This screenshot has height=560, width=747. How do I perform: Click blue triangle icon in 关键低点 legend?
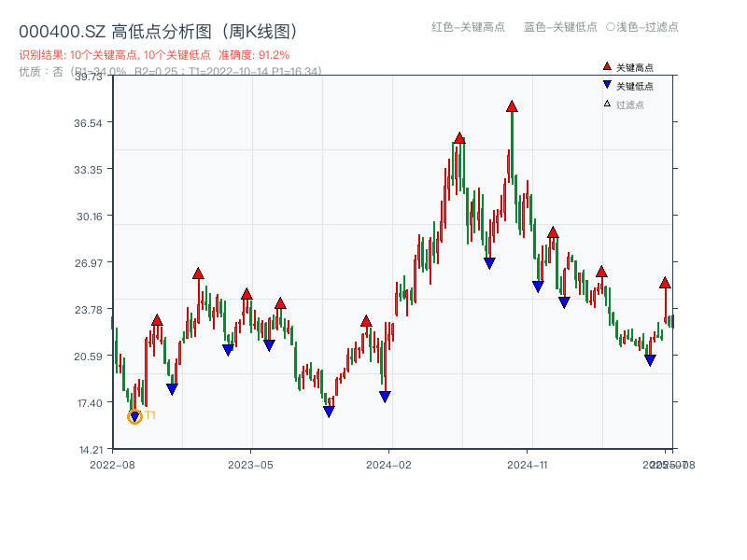[x=607, y=85]
